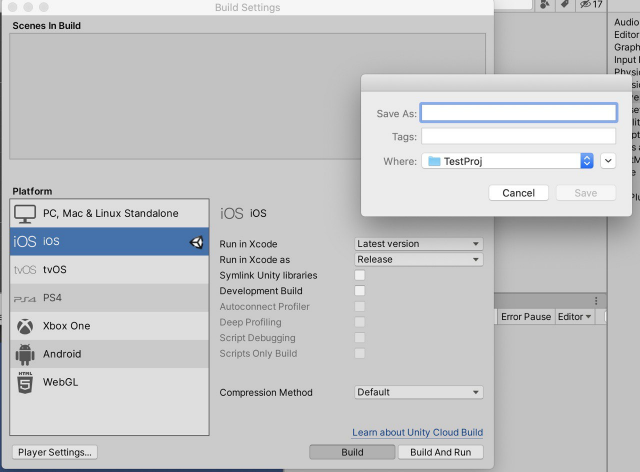Toggle Autoconnect Profiler checkbox
The height and width of the screenshot is (472, 640).
[x=360, y=307]
